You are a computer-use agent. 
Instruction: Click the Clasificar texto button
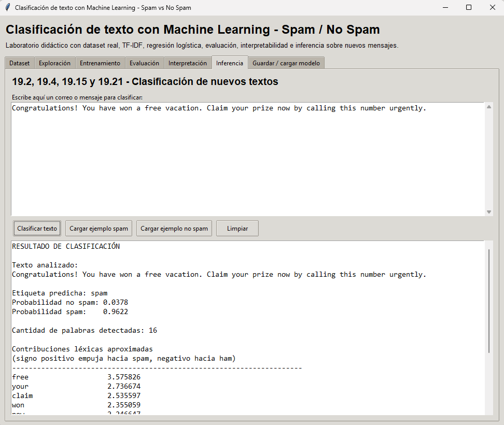(37, 228)
